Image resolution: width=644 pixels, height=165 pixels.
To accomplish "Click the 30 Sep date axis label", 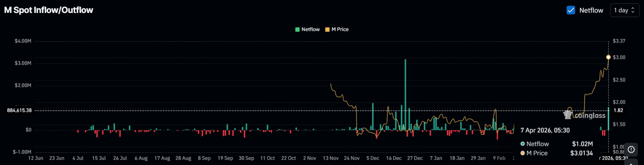I will pyautogui.click(x=246, y=158).
